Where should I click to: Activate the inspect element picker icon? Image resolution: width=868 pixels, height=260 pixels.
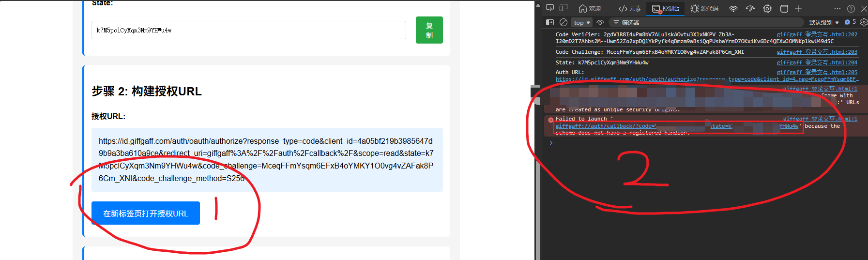click(x=550, y=8)
